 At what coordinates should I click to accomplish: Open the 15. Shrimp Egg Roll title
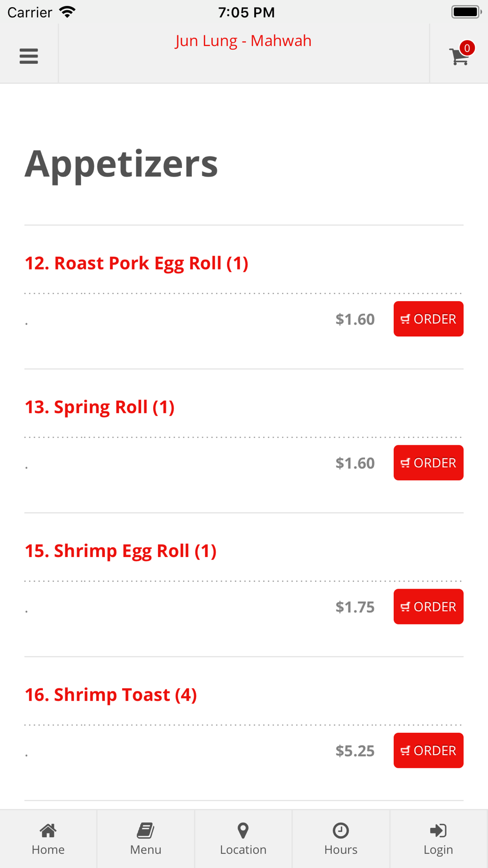click(x=121, y=551)
